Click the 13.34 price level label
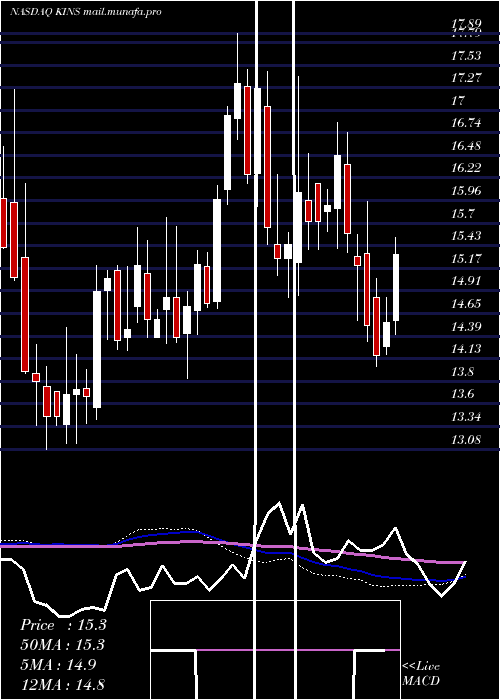500x700 pixels. click(467, 417)
